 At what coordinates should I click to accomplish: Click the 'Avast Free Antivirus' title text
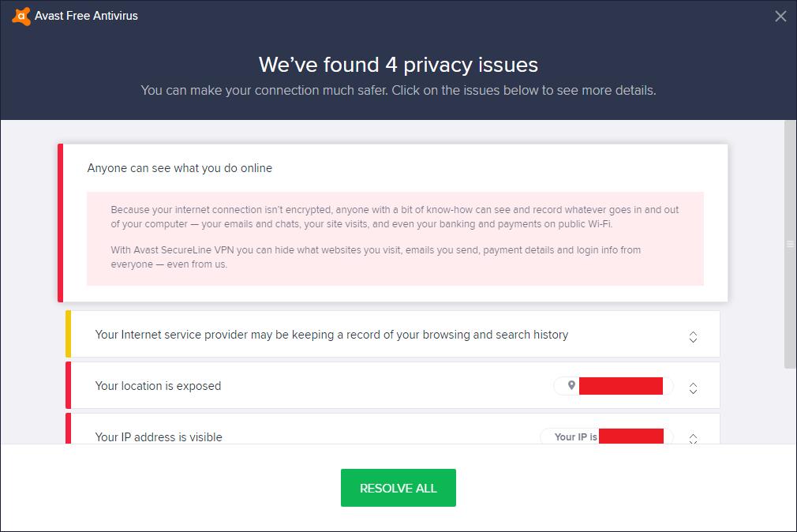(86, 16)
